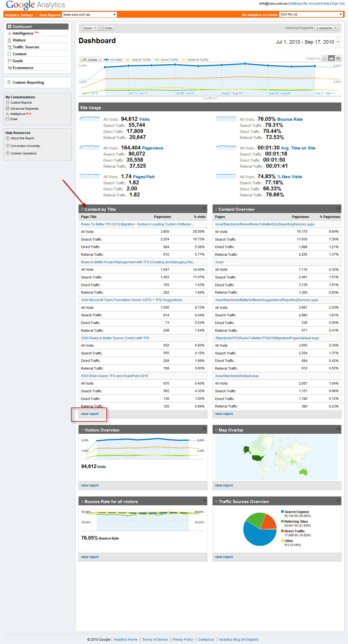
Task: Select the middle Graph by view button
Action: tap(331, 58)
